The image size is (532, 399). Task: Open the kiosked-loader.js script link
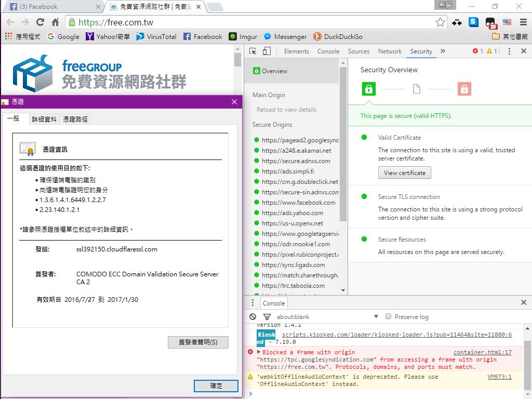pos(396,335)
